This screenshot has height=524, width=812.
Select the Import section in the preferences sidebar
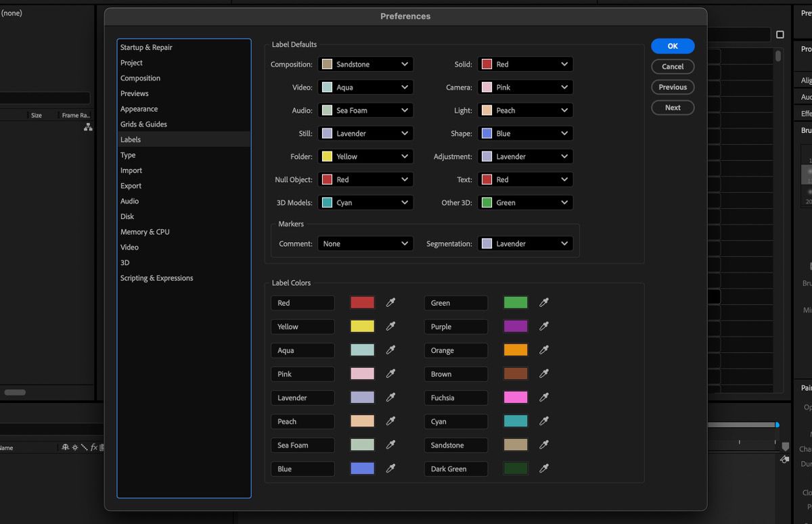[x=131, y=170]
